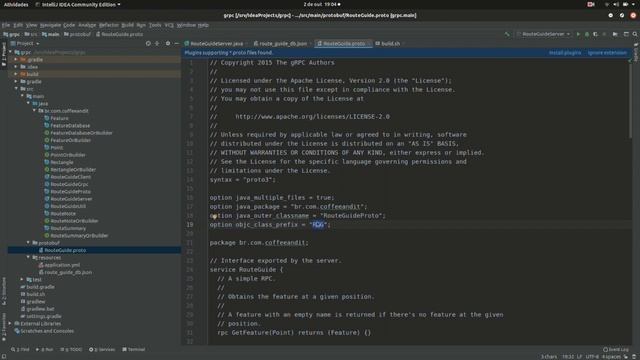Open the TODO tool window button
Screen dimensions: 640x360
pyautogui.click(x=71, y=349)
